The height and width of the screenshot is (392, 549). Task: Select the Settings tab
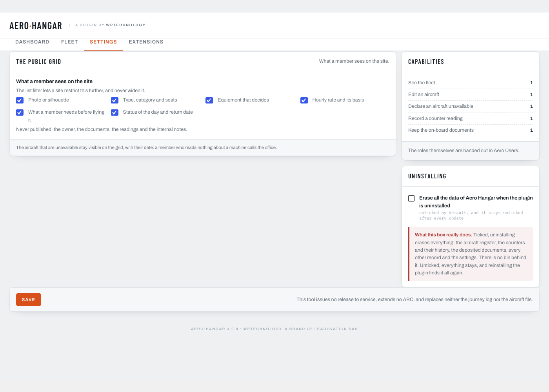103,42
